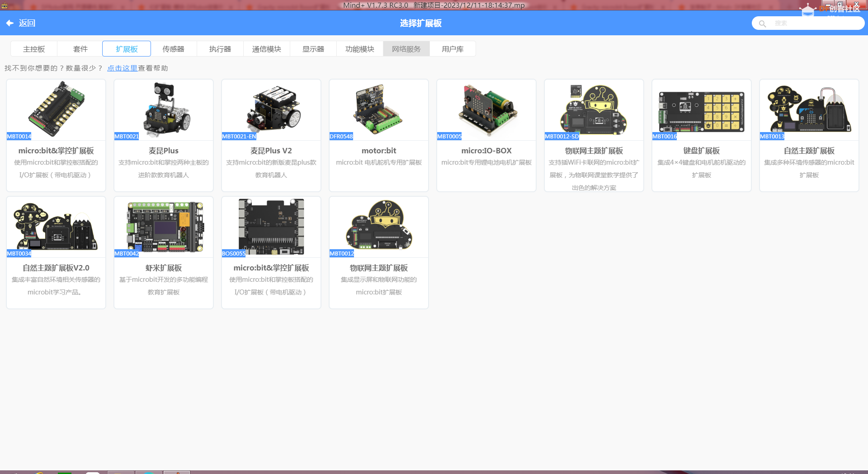Click the search magnifier icon
The image size is (868, 474).
click(x=762, y=24)
